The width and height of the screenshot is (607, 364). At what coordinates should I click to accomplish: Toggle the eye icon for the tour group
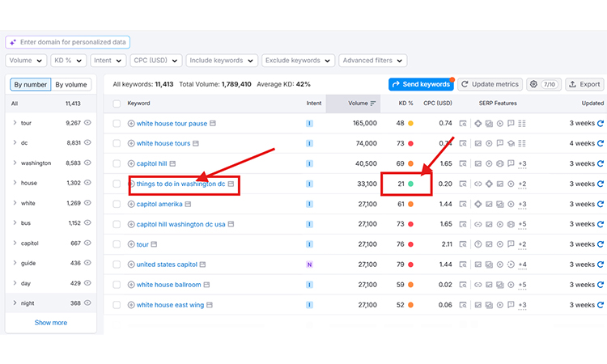(87, 123)
